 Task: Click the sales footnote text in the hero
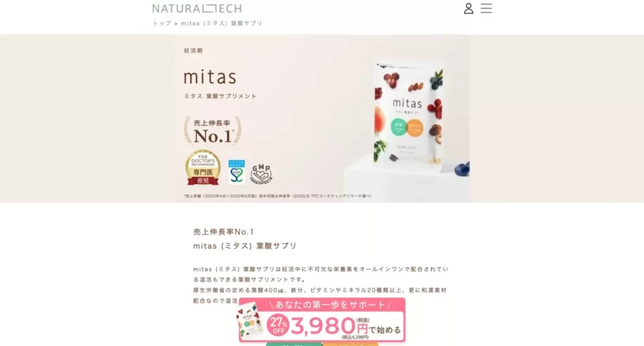(x=277, y=196)
